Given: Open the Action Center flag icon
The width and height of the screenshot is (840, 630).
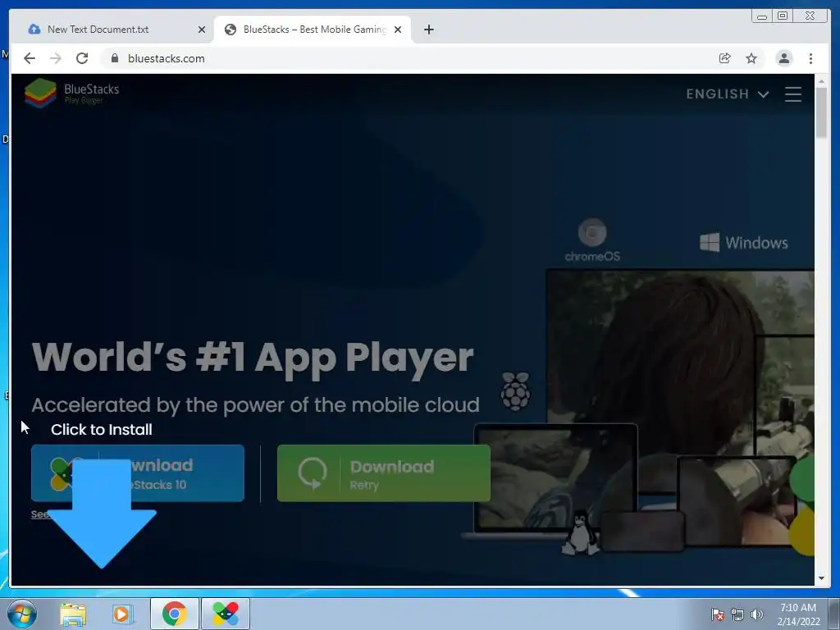Looking at the screenshot, I should coord(717,615).
